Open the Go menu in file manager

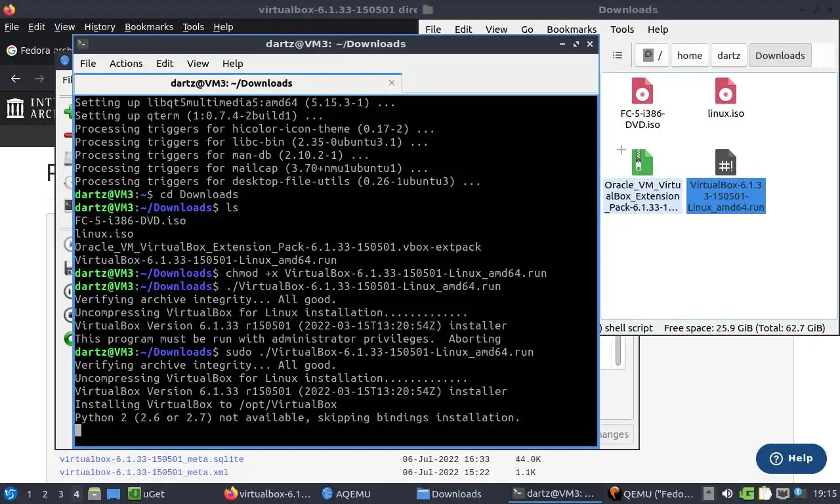click(x=527, y=30)
